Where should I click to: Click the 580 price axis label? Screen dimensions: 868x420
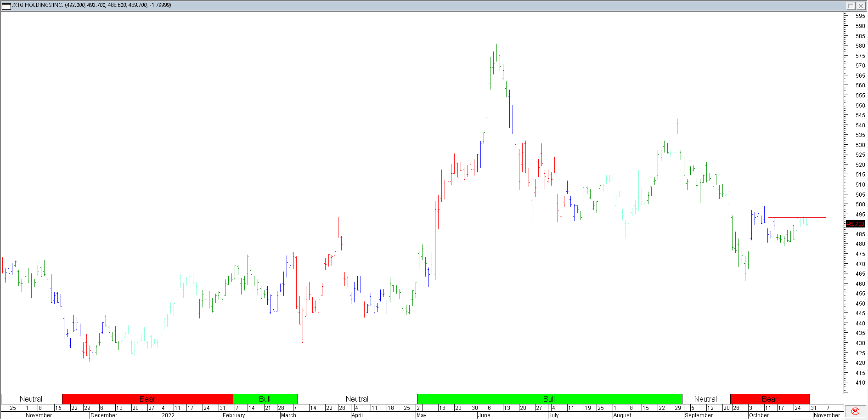pyautogui.click(x=860, y=45)
